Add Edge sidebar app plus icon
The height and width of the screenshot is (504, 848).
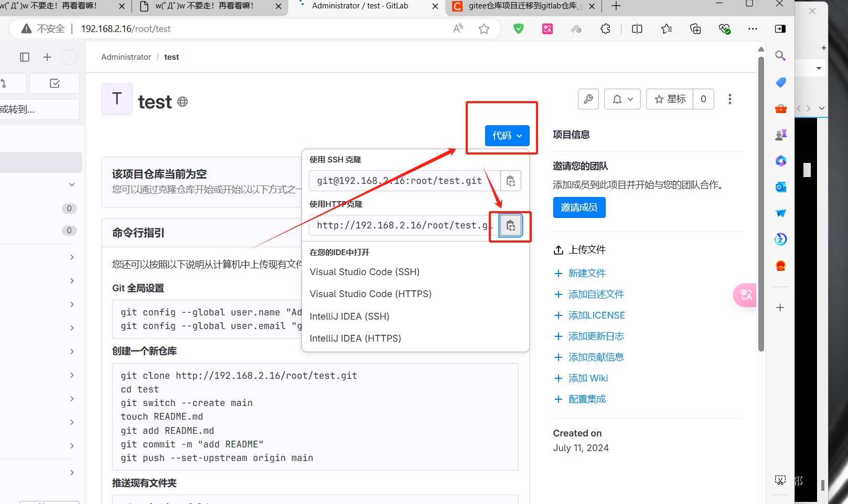780,308
